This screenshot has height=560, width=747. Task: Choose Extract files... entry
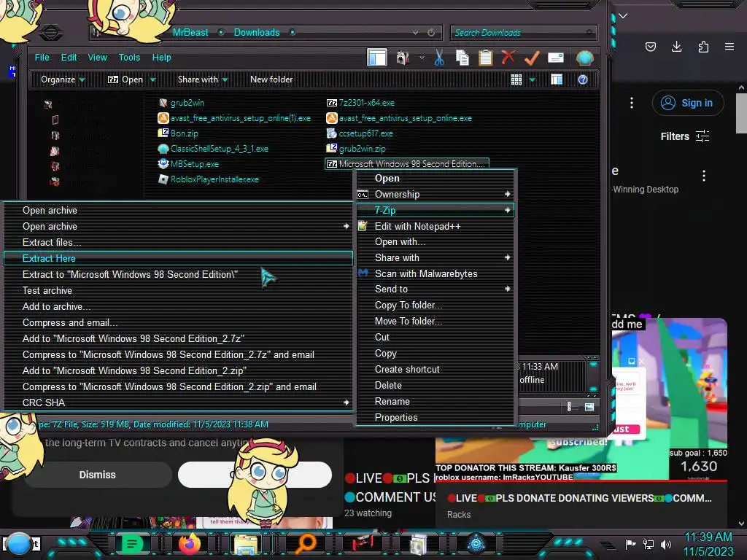point(178,242)
